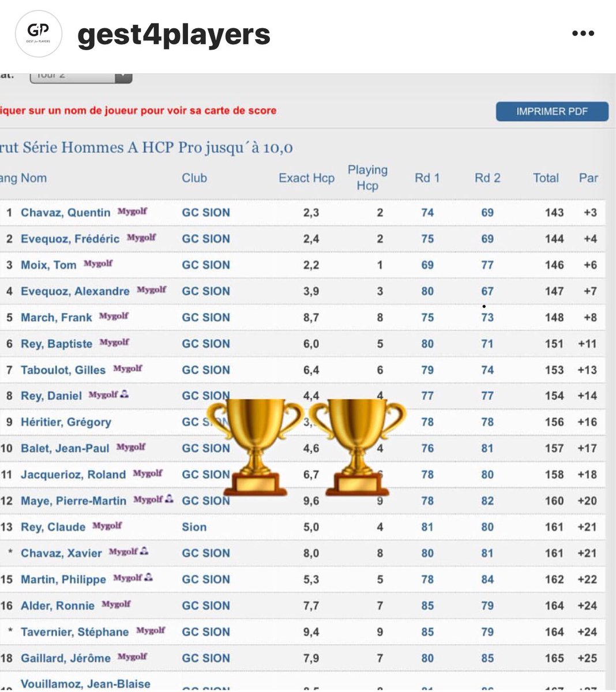Open Evequoz, Frédéric score card

click(x=70, y=239)
